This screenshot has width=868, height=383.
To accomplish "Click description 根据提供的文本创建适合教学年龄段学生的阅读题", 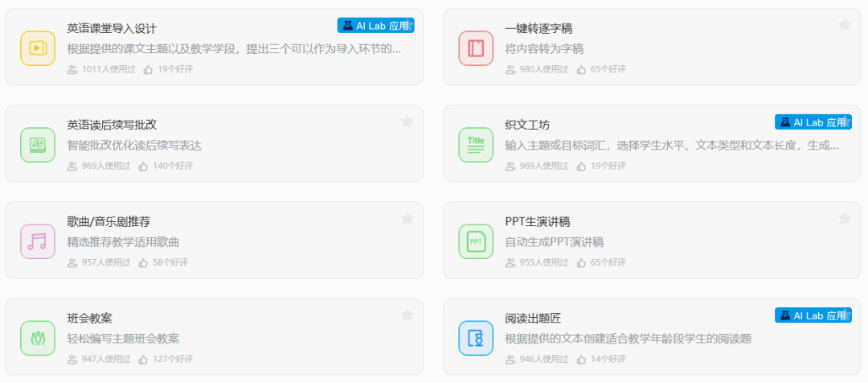I will tap(628, 339).
